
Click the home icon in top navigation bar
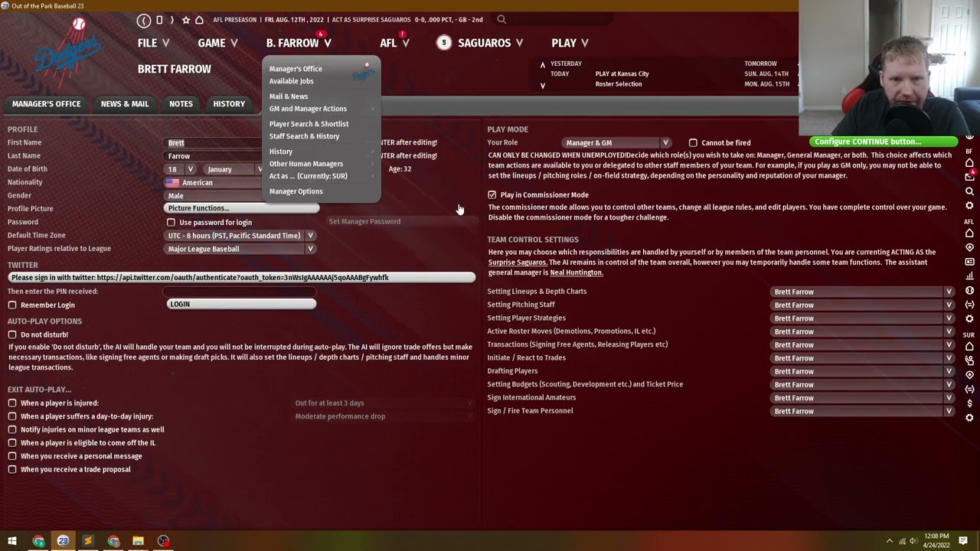199,20
